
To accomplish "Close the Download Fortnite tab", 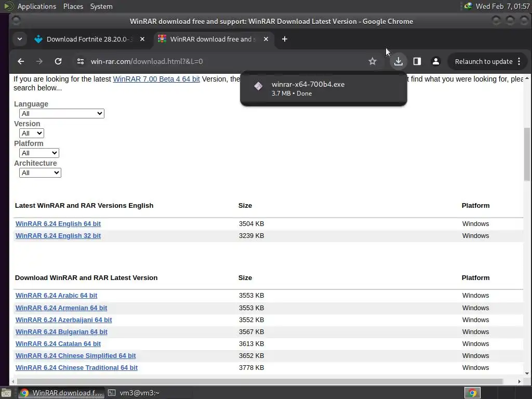I will 142,39.
